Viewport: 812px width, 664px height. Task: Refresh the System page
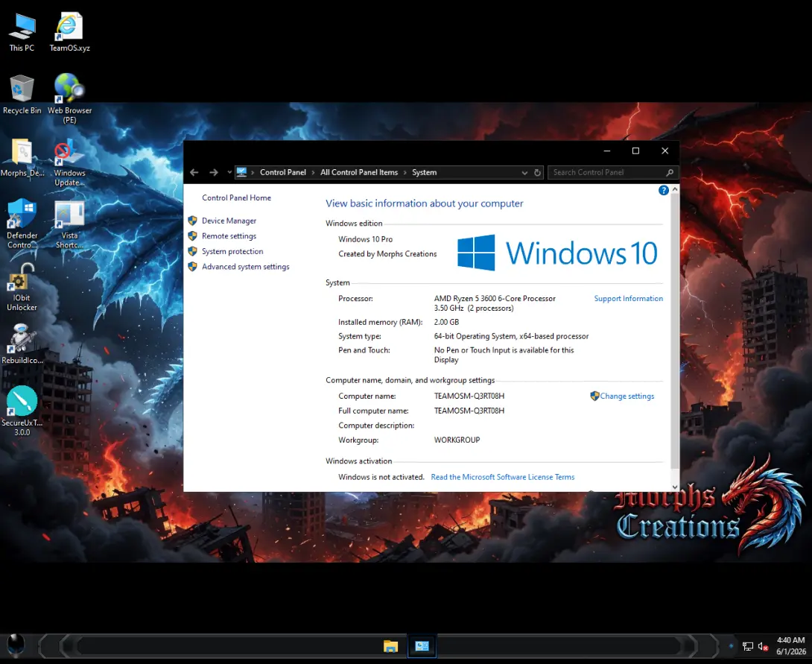coord(538,172)
